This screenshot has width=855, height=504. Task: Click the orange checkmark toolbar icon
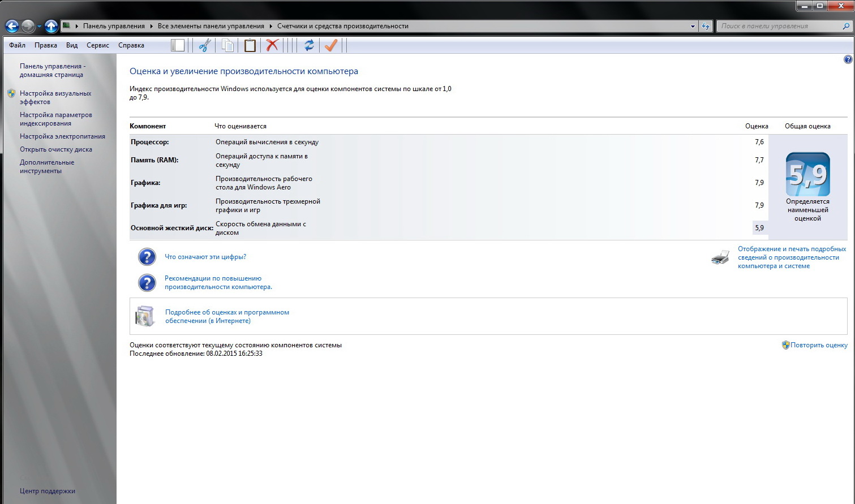click(331, 45)
